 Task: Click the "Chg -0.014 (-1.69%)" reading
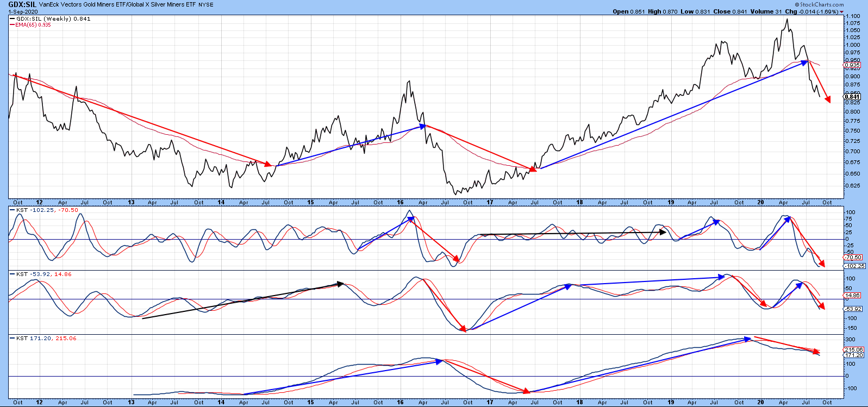[x=811, y=11]
